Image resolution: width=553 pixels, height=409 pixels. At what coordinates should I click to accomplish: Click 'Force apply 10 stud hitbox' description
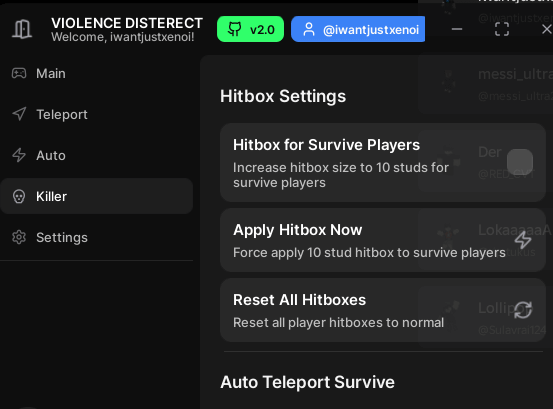pyautogui.click(x=369, y=252)
